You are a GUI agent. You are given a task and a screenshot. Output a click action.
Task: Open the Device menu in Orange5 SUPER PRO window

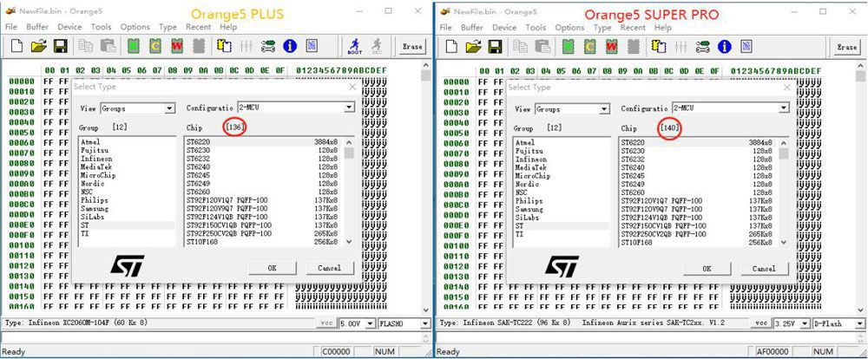(x=504, y=27)
